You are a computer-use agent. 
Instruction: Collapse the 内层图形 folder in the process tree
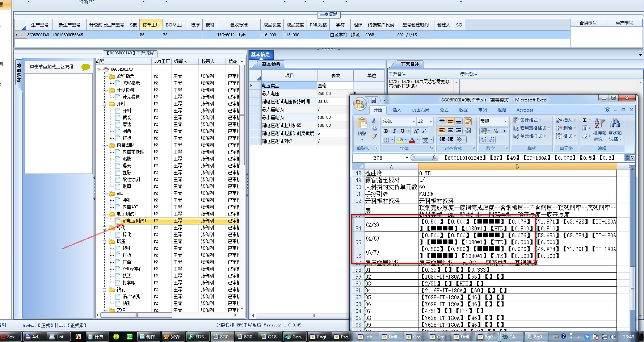tap(105, 145)
